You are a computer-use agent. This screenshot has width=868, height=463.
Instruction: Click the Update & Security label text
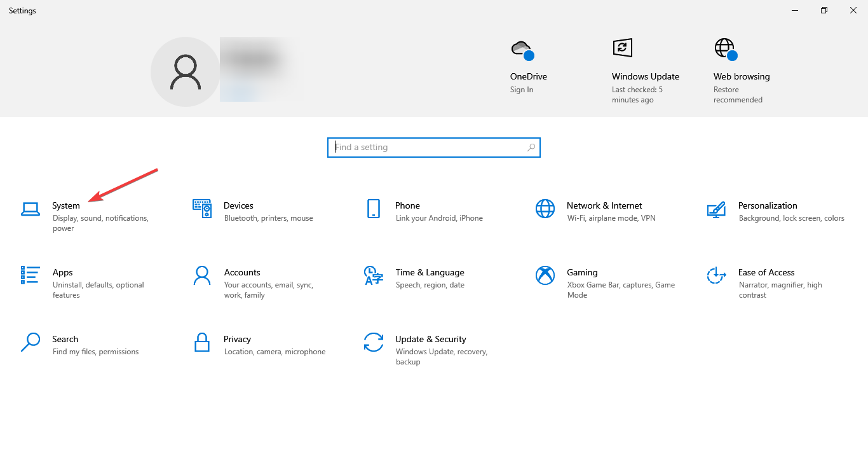tap(430, 339)
